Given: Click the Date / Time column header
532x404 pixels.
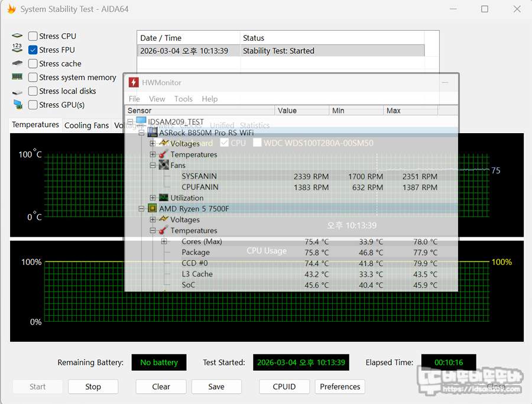Looking at the screenshot, I should click(x=189, y=38).
